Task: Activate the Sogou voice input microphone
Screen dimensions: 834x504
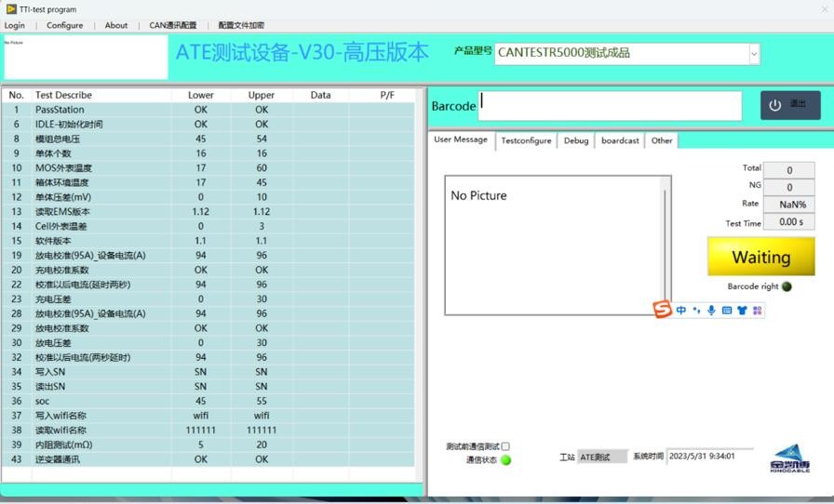Action: [x=711, y=311]
